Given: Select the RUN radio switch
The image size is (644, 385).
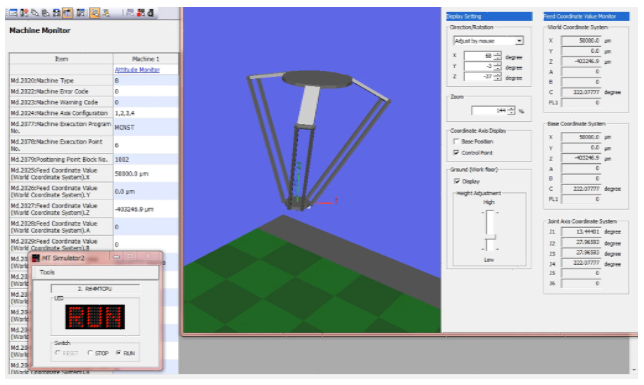Looking at the screenshot, I should [118, 353].
